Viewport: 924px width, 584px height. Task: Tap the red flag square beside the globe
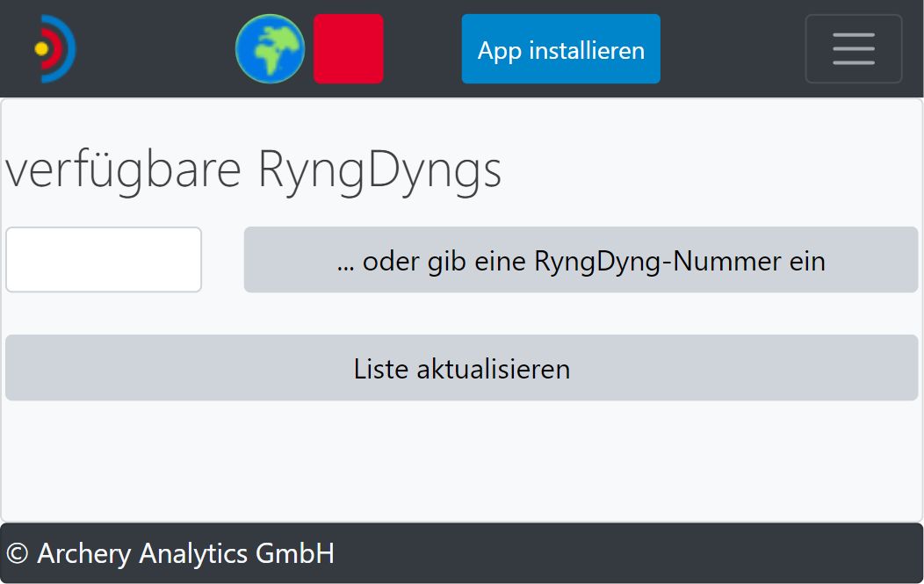(348, 49)
